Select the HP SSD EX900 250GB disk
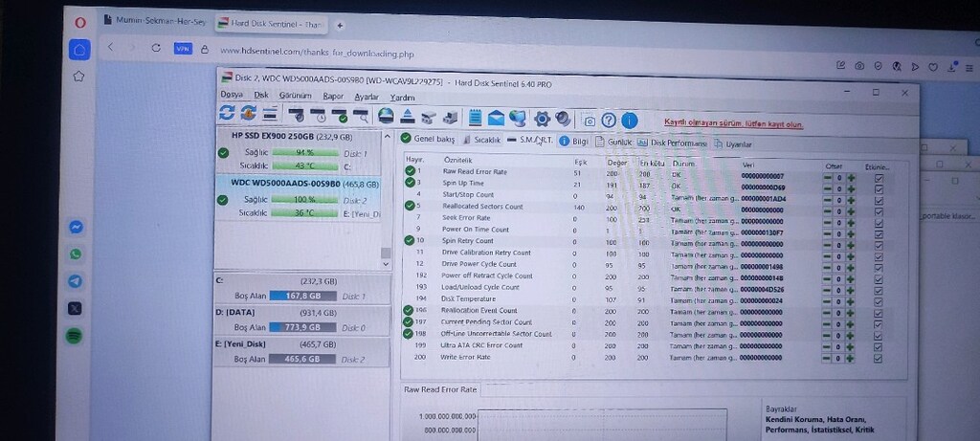The height and width of the screenshot is (441, 980). point(299,150)
